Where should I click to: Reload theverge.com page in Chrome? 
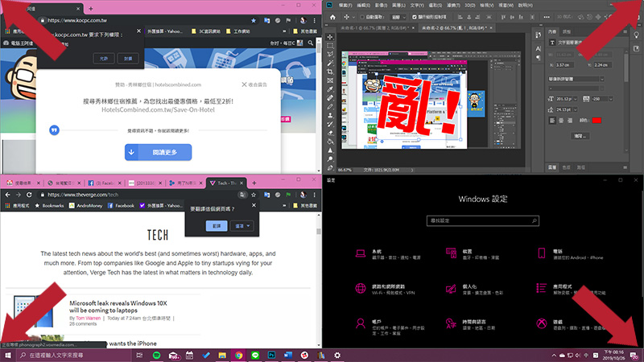tap(29, 195)
